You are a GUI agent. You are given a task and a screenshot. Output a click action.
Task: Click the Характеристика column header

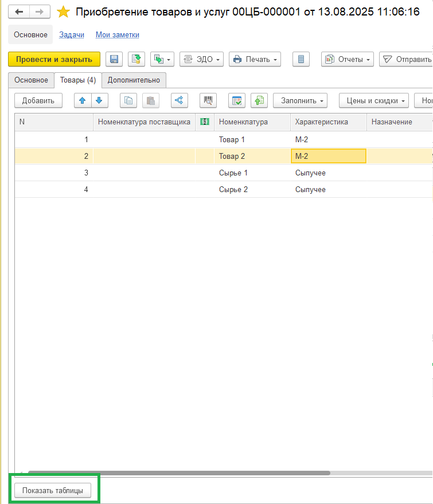pyautogui.click(x=329, y=122)
